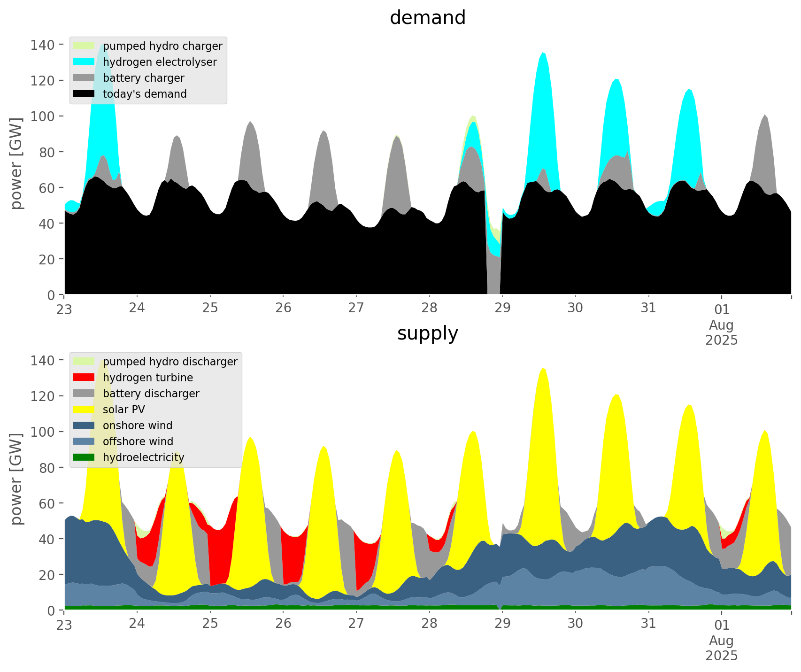Click the pumped hydro charger legend swatch
Viewport: 801px width, 672px height.
click(x=84, y=46)
